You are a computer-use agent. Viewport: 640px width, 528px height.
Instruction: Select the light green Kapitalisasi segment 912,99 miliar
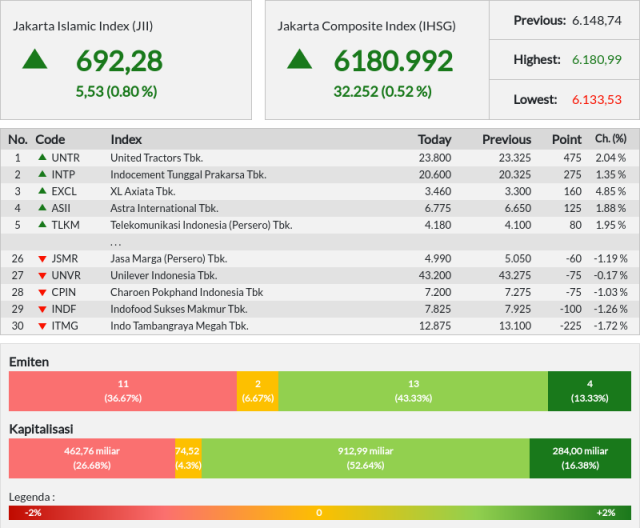click(x=366, y=458)
